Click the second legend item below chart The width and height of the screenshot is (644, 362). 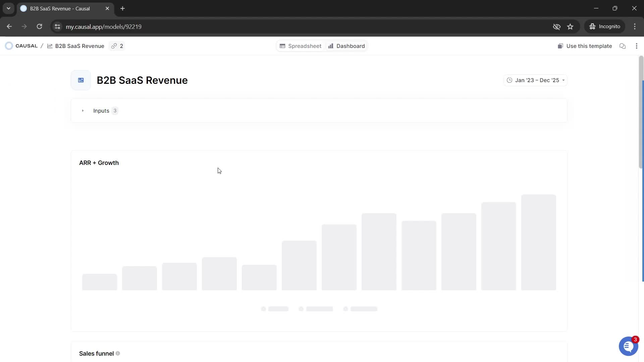[x=317, y=309]
